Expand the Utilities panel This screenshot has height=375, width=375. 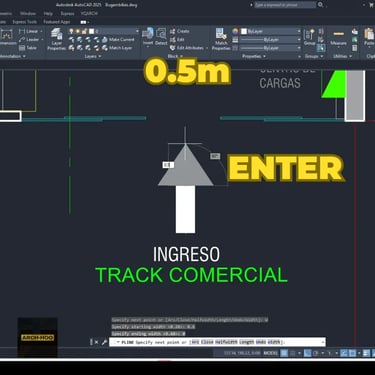[x=342, y=56]
